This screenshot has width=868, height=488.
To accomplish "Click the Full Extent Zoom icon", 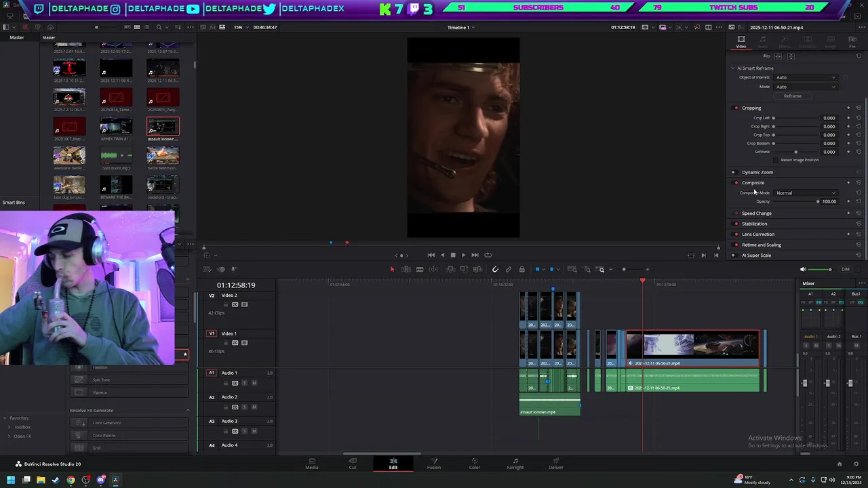I will point(572,269).
